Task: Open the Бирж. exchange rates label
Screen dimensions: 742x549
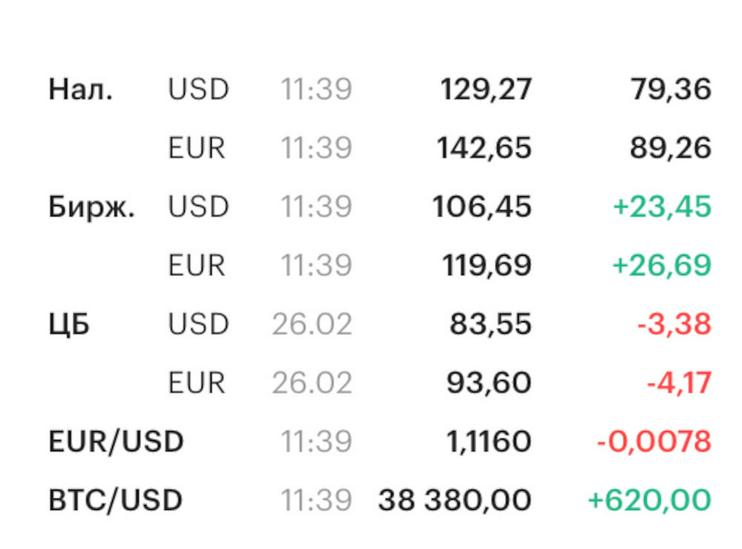Action: (x=92, y=208)
